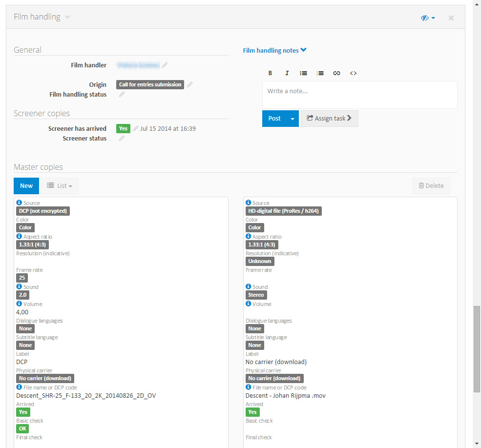Image resolution: width=481 pixels, height=448 pixels.
Task: Open the List view dropdown
Action: tap(60, 186)
